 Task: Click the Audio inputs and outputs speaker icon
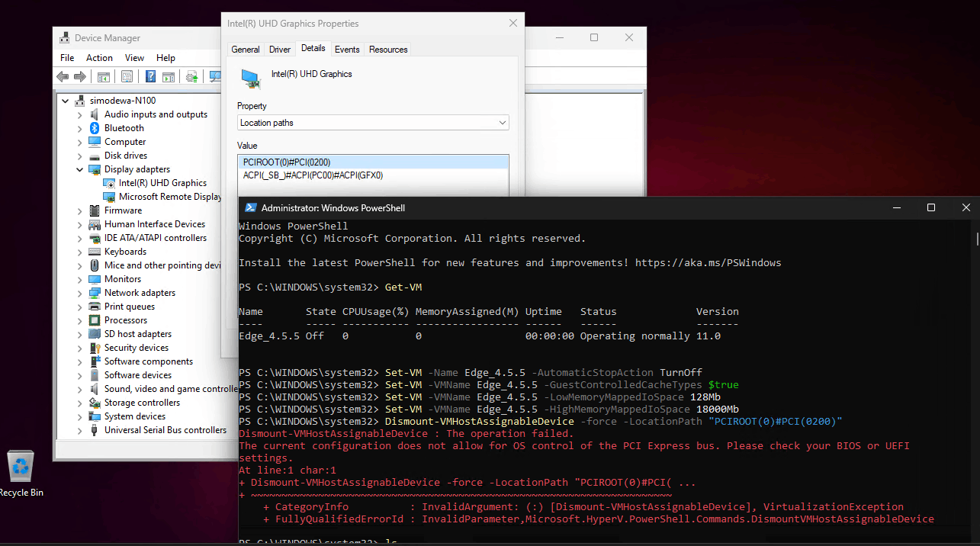[95, 114]
